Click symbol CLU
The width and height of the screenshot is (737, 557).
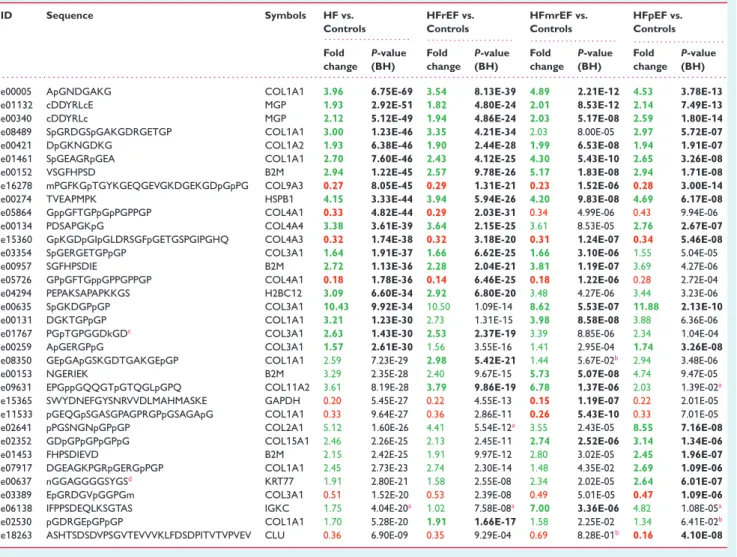pyautogui.click(x=274, y=535)
